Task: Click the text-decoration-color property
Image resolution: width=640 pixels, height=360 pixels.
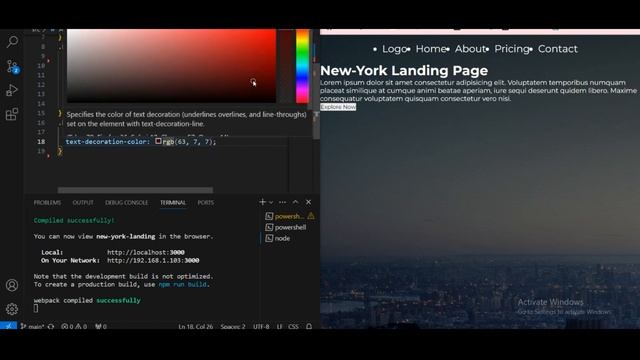Action: 107,142
